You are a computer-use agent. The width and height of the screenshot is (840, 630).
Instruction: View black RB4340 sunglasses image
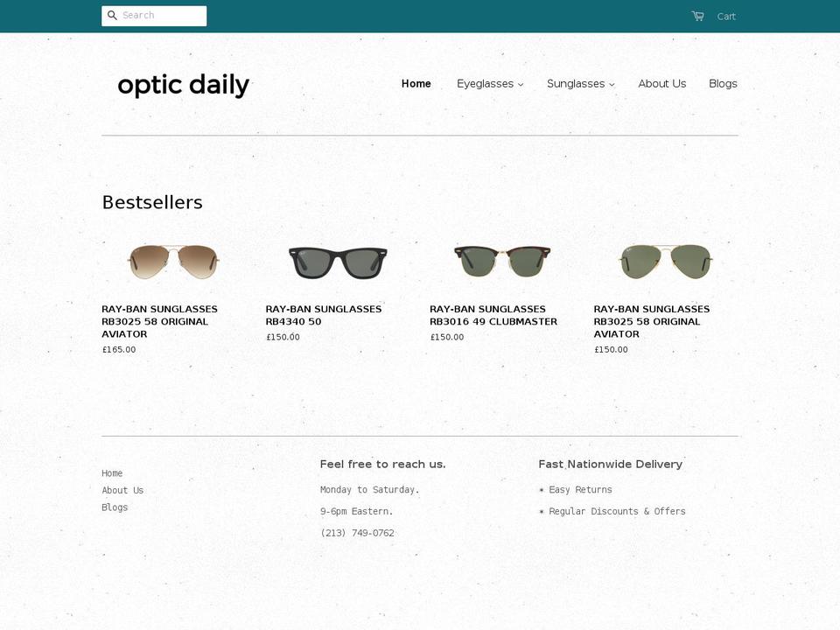pyautogui.click(x=338, y=262)
